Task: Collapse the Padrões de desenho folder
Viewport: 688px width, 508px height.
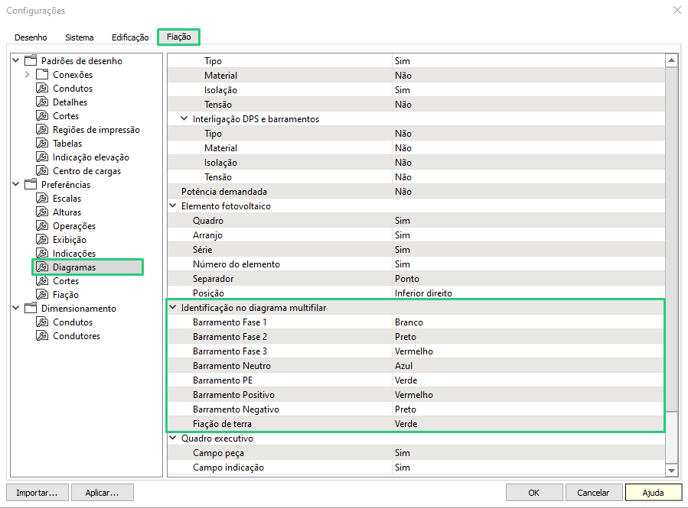Action: [15, 61]
